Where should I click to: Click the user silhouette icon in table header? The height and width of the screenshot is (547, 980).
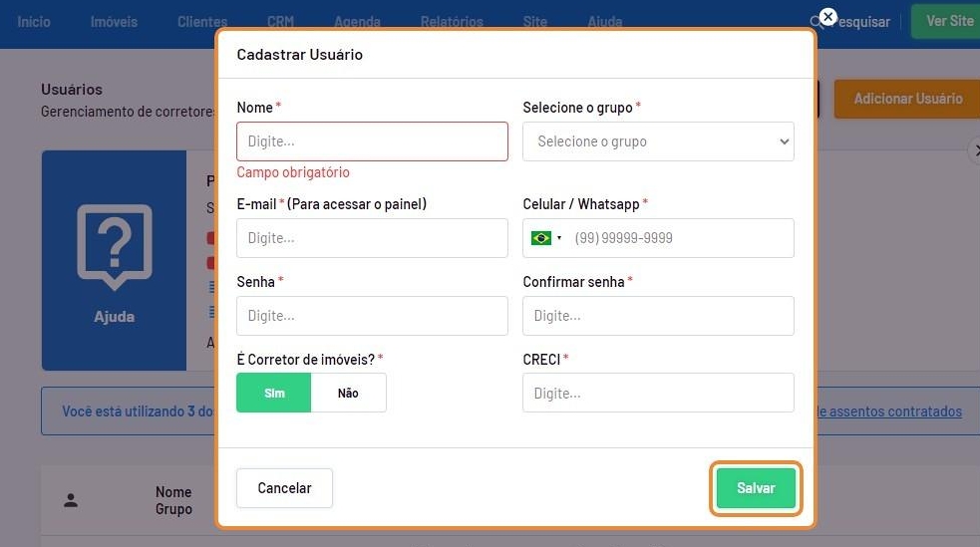(x=71, y=500)
